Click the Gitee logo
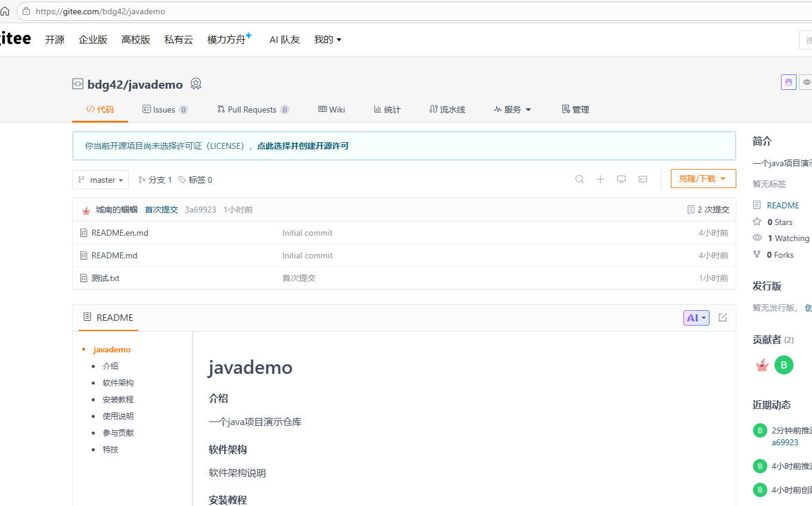This screenshot has height=506, width=812. coord(15,39)
